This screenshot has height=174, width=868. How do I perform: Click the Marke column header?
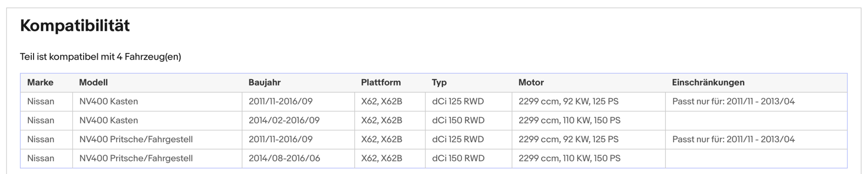point(40,83)
